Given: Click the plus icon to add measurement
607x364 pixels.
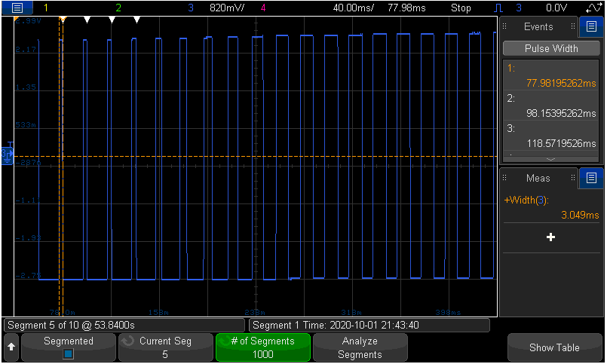Looking at the screenshot, I should [x=550, y=237].
